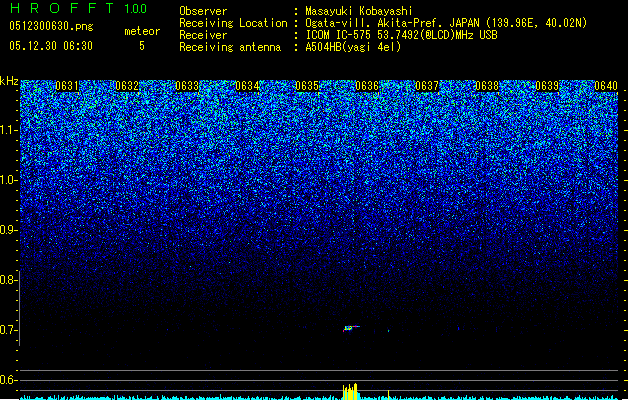This screenshot has width=629, height=400.
Task: Click the 1.1 kHz axis label
Action: [x=9, y=130]
